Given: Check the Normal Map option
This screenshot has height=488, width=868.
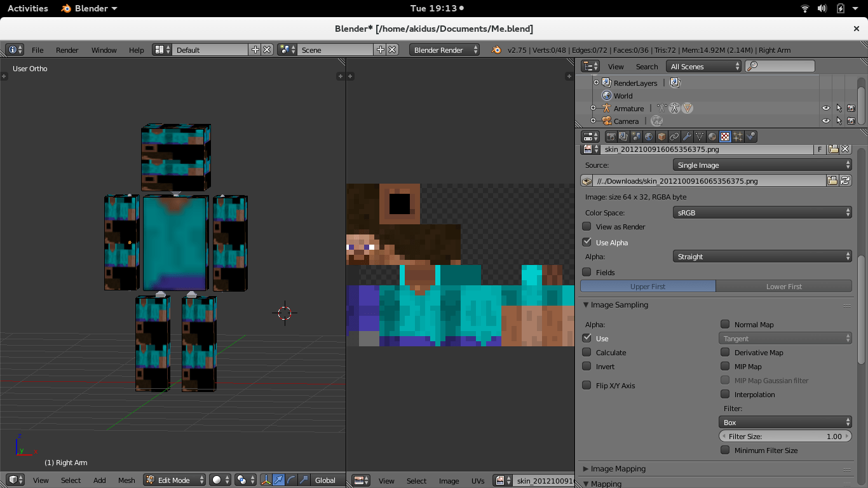Looking at the screenshot, I should [x=724, y=324].
